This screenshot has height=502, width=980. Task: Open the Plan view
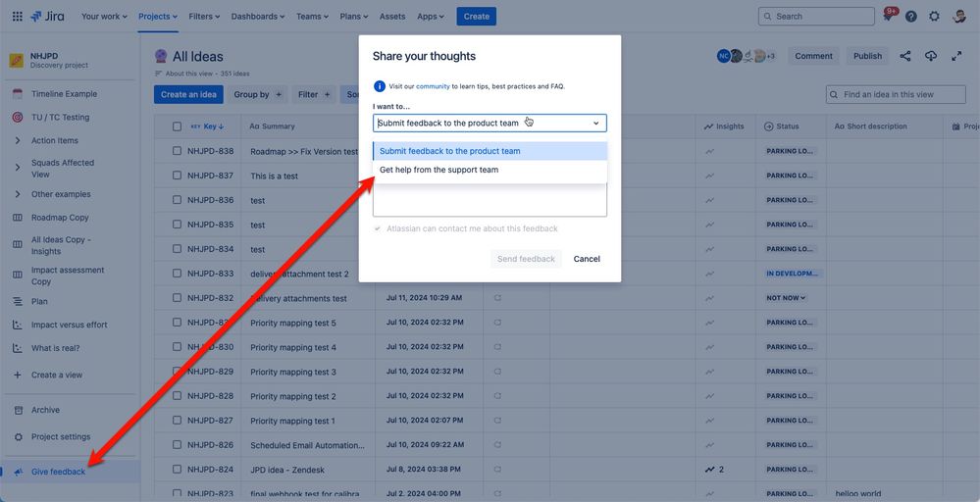[39, 301]
